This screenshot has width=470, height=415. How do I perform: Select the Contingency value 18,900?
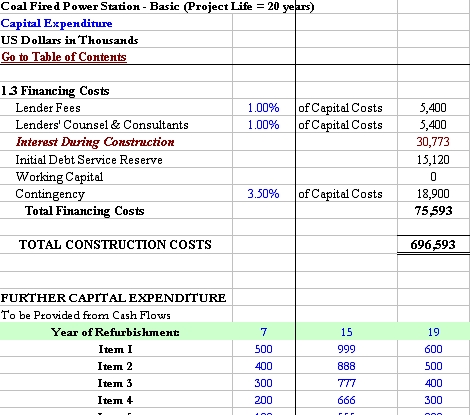(x=433, y=194)
